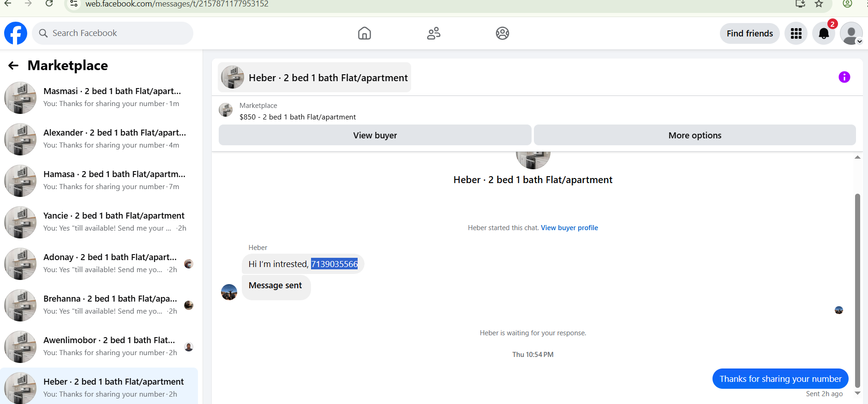Open the Masmasi conversation
868x404 pixels.
click(99, 98)
